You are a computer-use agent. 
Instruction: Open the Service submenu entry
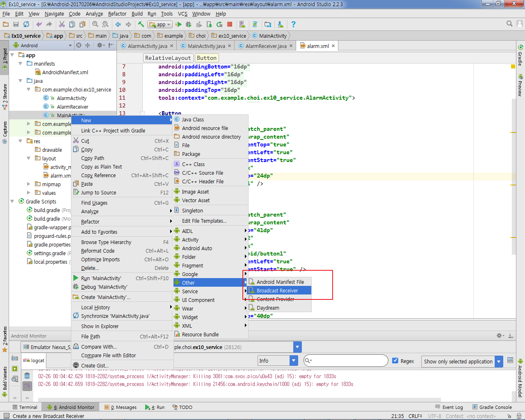210,291
